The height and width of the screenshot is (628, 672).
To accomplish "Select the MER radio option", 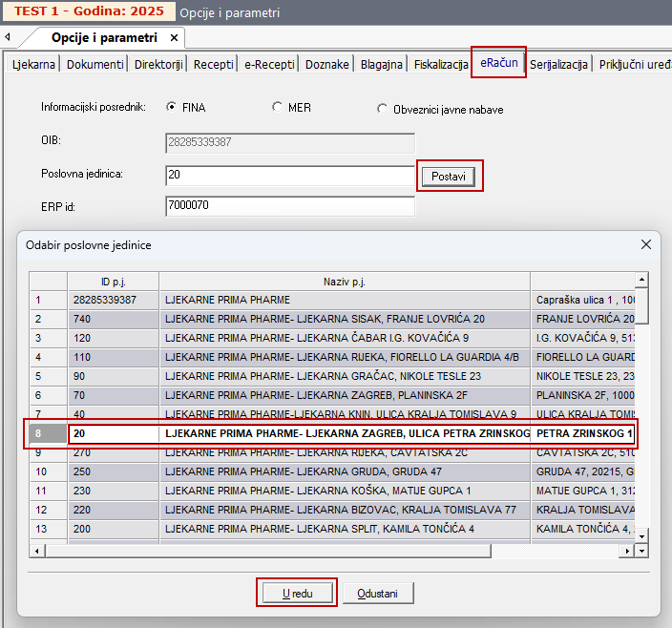I will pos(277,108).
